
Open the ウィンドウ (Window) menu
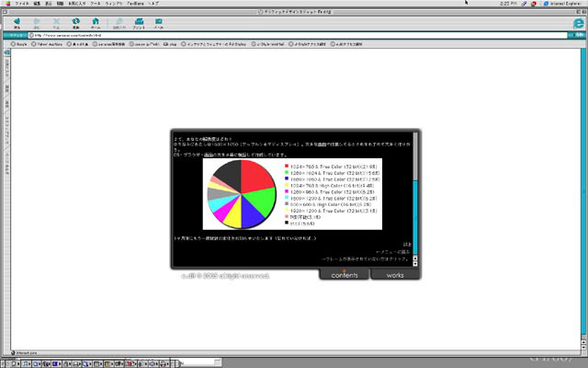[x=114, y=4]
